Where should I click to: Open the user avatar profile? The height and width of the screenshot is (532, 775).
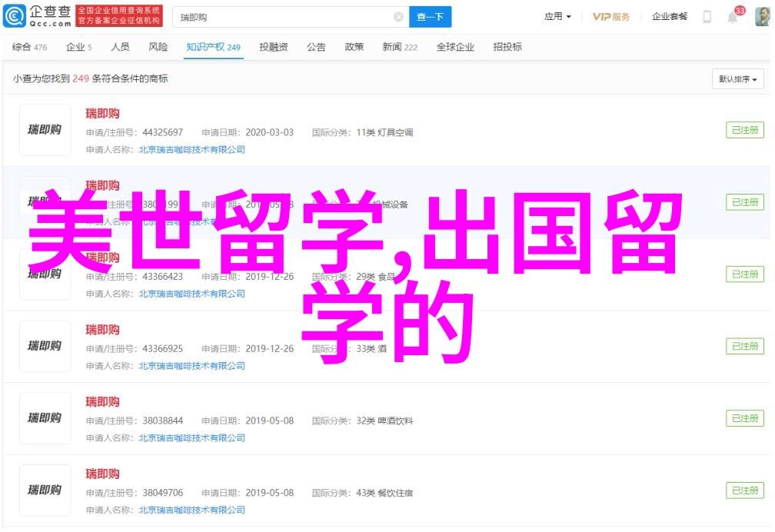763,17
